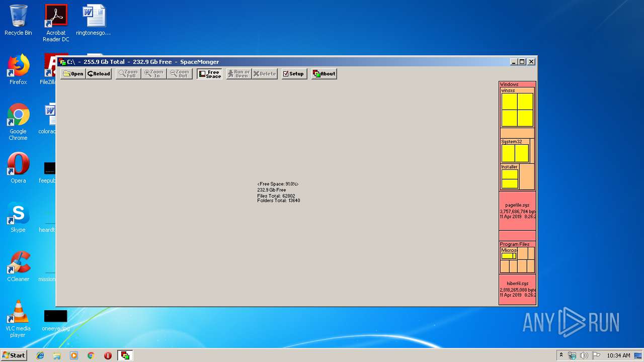Open Chrome from the taskbar

pyautogui.click(x=91, y=355)
